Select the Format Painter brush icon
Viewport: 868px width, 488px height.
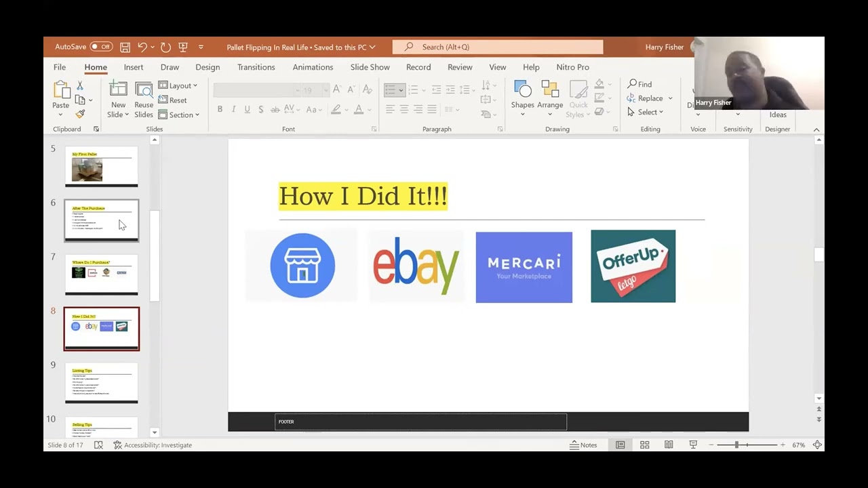[80, 115]
